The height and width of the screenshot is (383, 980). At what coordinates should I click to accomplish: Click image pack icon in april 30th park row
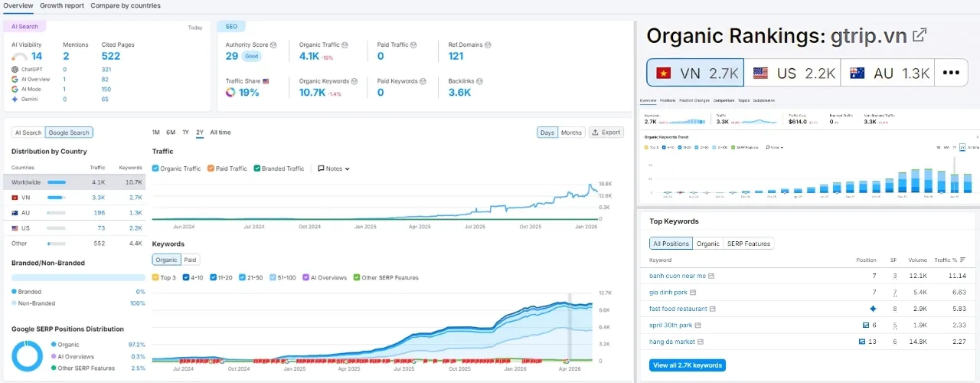point(865,325)
